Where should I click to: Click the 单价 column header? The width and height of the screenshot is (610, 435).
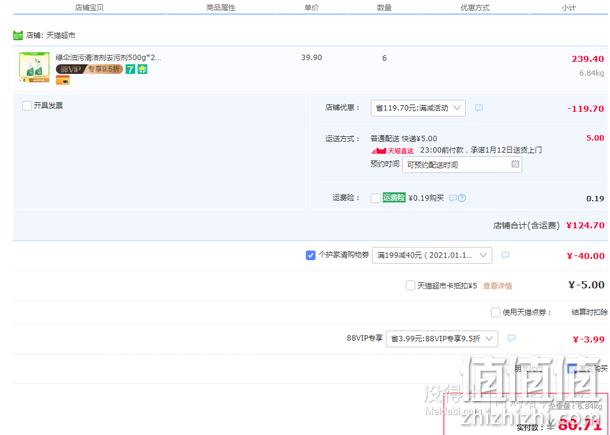[312, 7]
